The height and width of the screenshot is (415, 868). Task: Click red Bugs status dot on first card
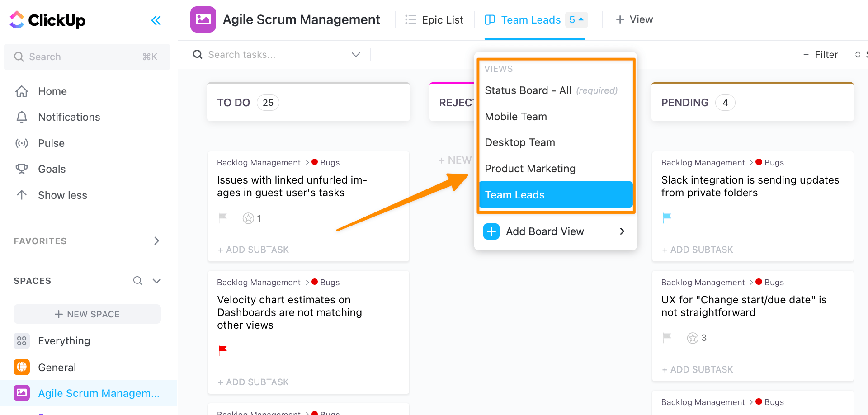tap(315, 162)
